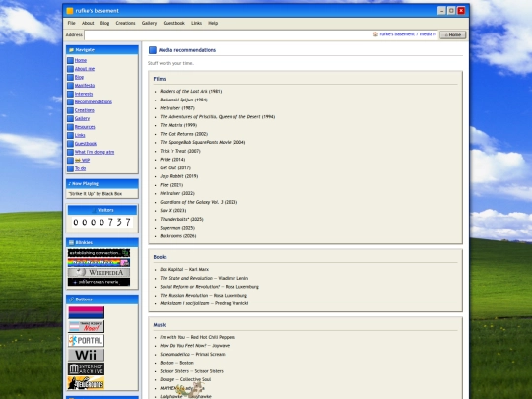
Task: Click the Portal badge button
Action: (x=86, y=340)
